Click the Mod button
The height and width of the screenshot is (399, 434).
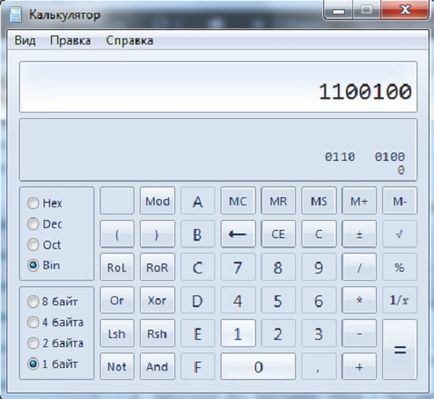click(x=157, y=201)
